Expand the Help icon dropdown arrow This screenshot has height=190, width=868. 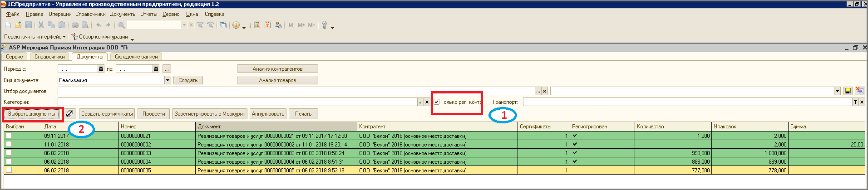click(244, 27)
